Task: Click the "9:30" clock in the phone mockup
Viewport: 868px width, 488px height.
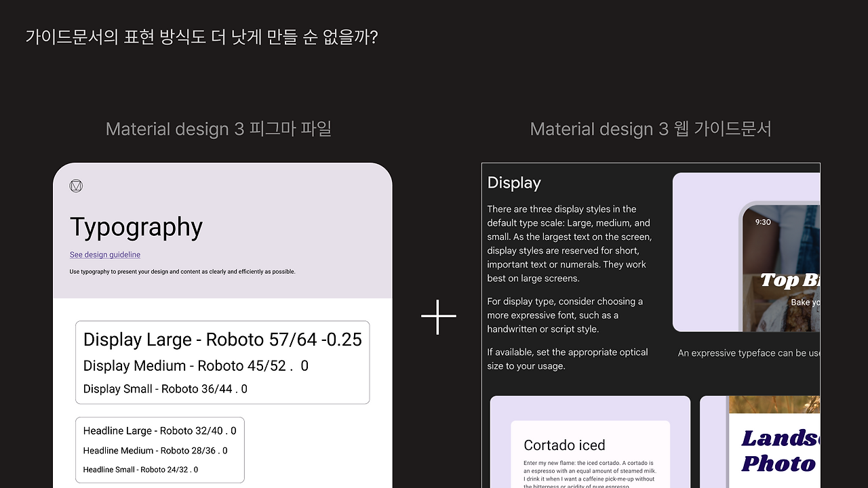Action: tap(763, 222)
